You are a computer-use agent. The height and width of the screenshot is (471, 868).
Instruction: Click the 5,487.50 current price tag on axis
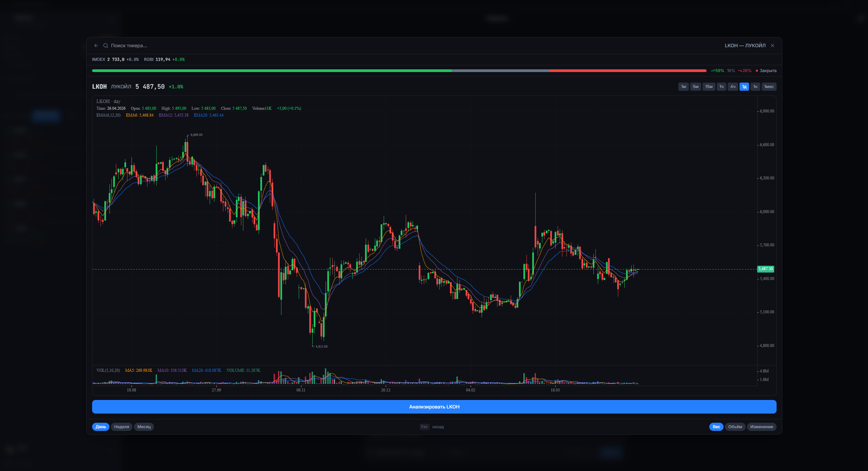click(x=766, y=269)
